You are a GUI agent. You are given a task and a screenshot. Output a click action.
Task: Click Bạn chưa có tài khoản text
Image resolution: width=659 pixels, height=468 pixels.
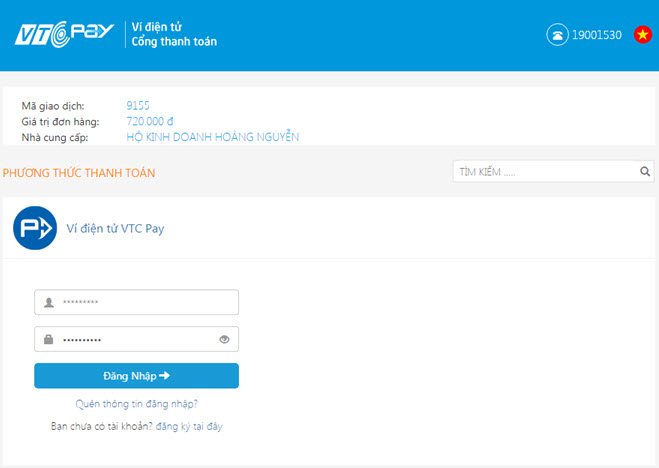(102, 426)
